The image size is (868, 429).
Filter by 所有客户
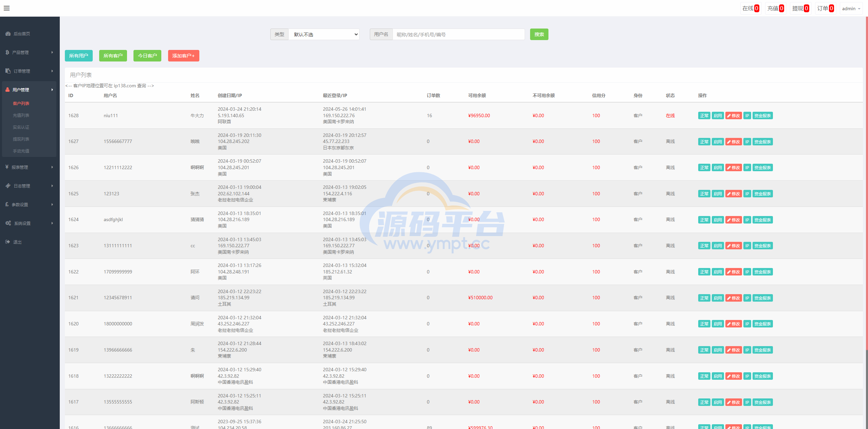coord(113,56)
